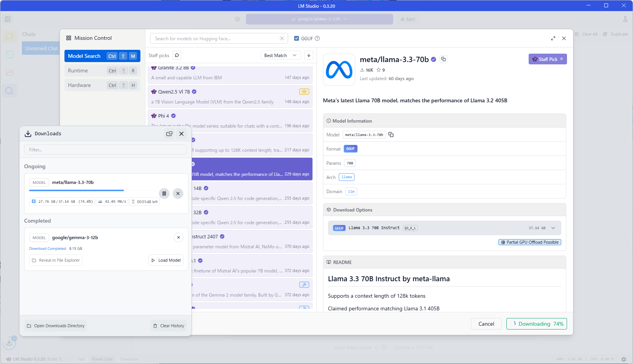
Task: Expand the Llama 3.3 70B Instruct download option
Action: (553, 228)
